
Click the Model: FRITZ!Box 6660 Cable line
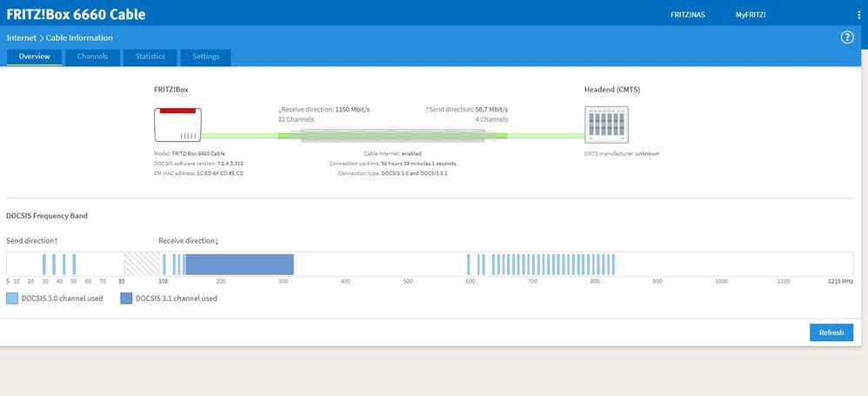coord(190,153)
